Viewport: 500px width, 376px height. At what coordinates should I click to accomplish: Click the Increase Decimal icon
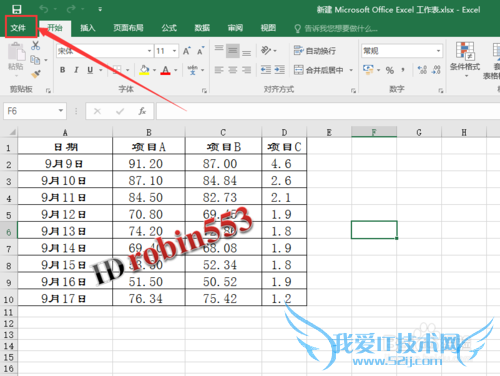(x=422, y=70)
